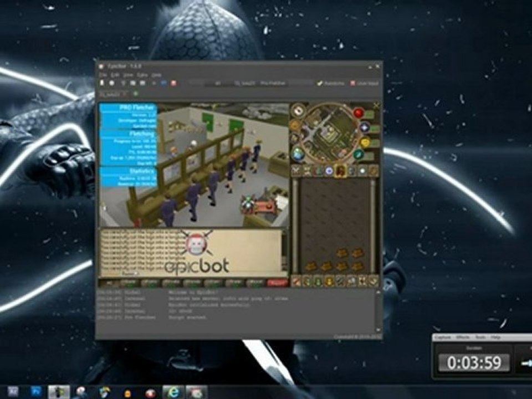The height and width of the screenshot is (399, 532).
Task: Open the File menu in EpicBot
Action: pos(103,75)
